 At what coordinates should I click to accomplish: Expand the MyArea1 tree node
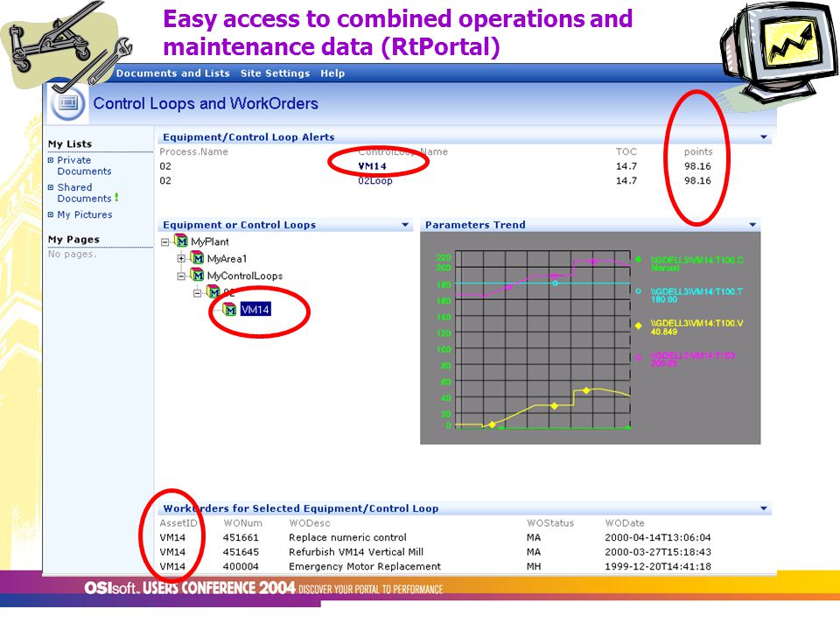[x=181, y=259]
